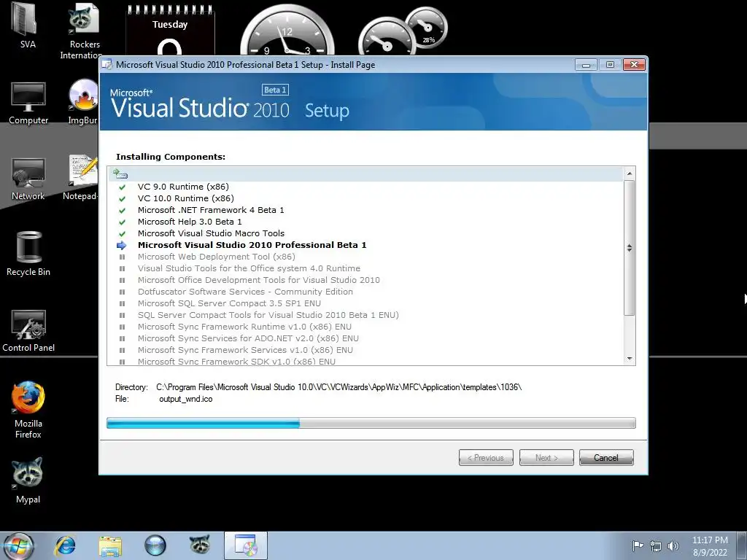Screen dimensions: 747x560
Task: Open Internet Explorer from taskbar
Action: (x=65, y=545)
